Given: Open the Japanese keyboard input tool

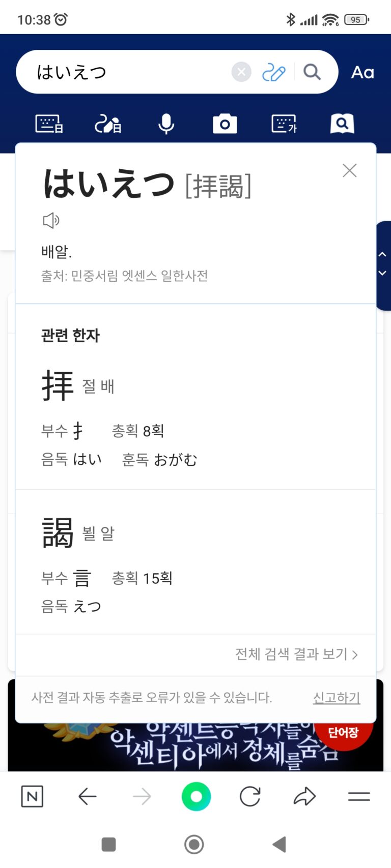Looking at the screenshot, I should [49, 124].
